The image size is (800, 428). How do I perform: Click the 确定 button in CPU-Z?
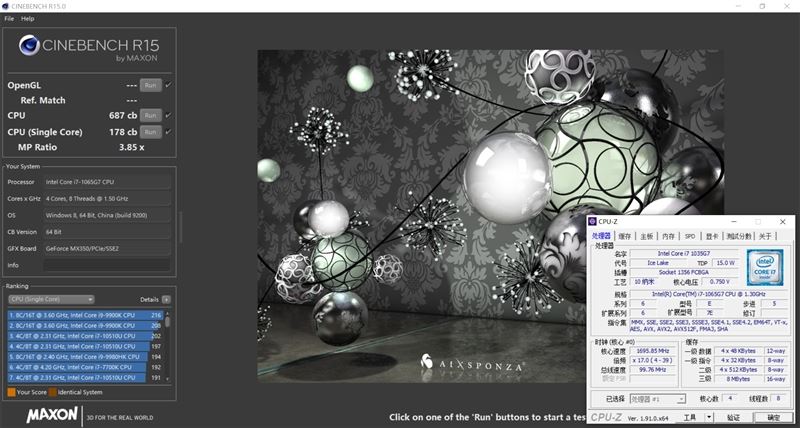coord(773,417)
